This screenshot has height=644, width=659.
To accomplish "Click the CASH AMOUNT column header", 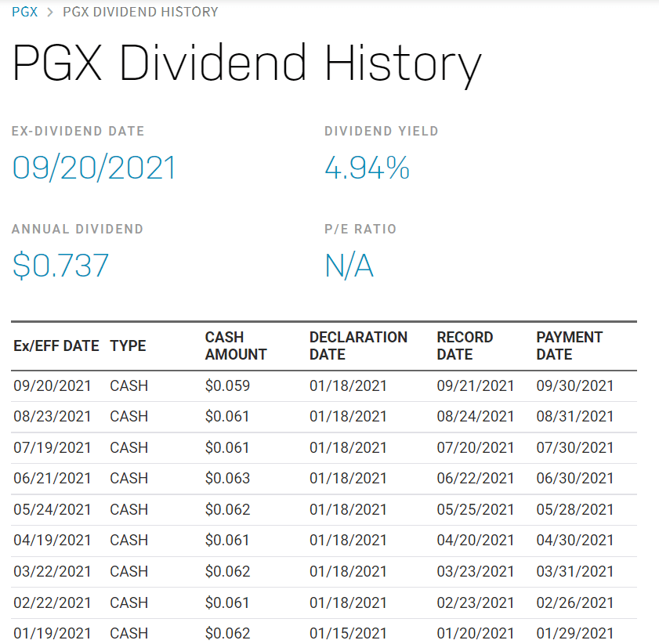I will (x=236, y=346).
